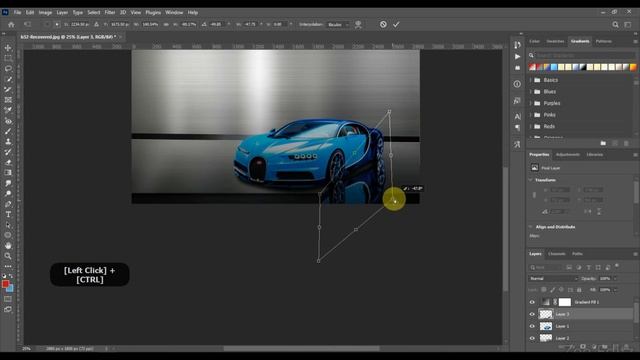Expand the Blues gradient folder
This screenshot has width=640, height=360.
(x=531, y=92)
